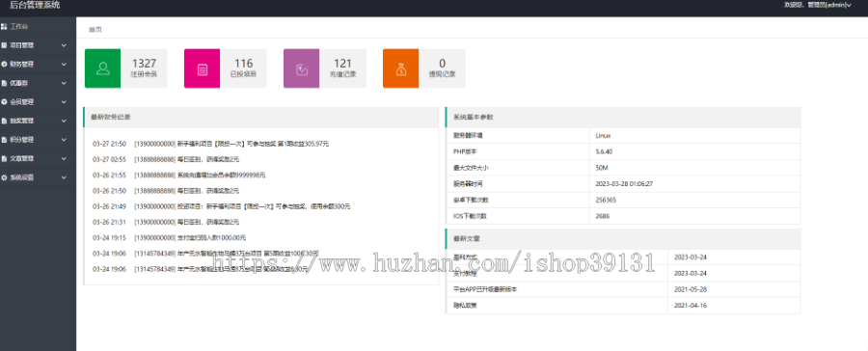This screenshot has width=868, height=351.
Task: Click the 50M max file size value
Action: (x=602, y=167)
